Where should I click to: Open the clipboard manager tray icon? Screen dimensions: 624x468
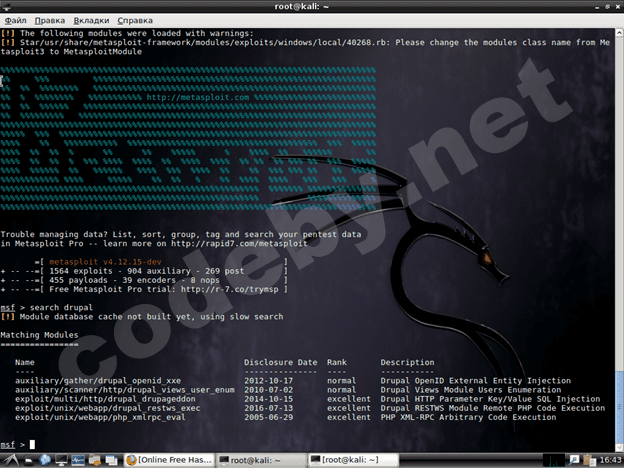[x=589, y=460]
